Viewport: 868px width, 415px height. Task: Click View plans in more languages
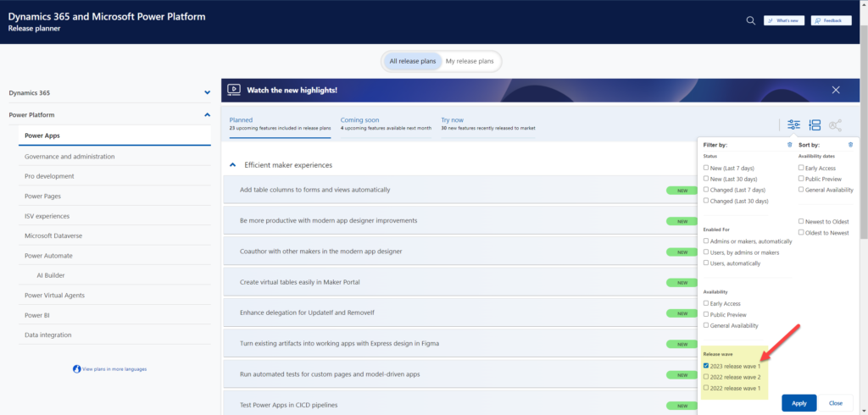tap(114, 369)
